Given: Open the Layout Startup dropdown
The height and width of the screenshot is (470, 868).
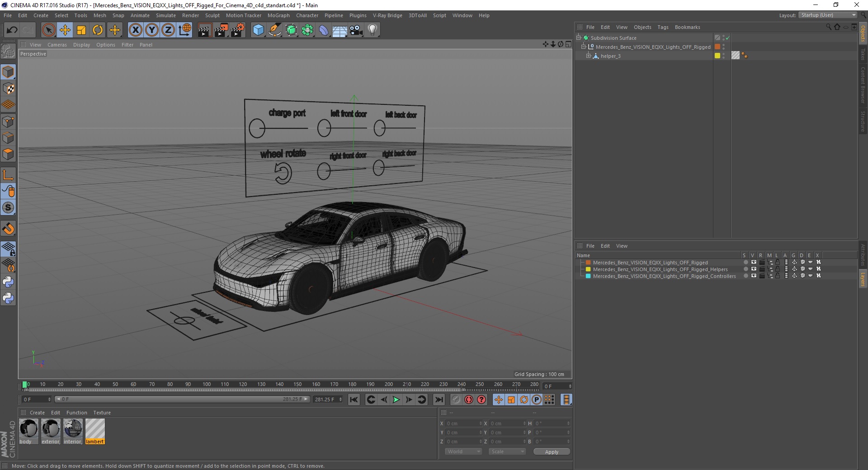Looking at the screenshot, I should (x=828, y=15).
